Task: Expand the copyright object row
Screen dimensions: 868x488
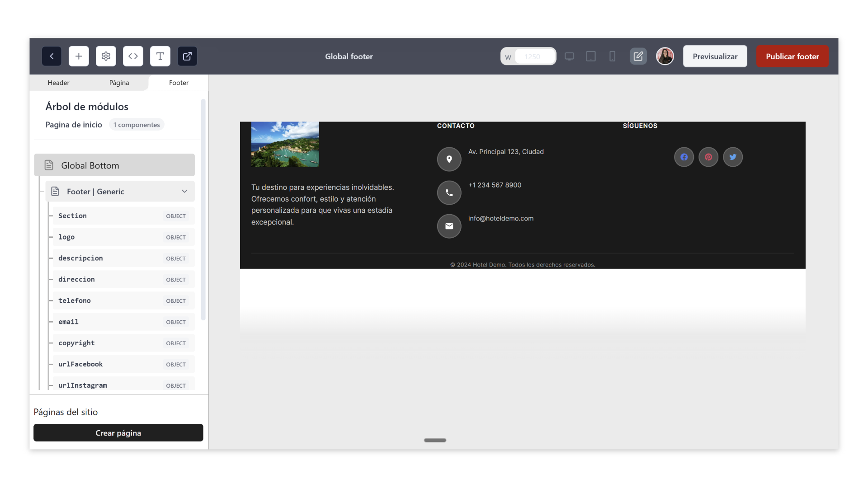Action: click(123, 343)
